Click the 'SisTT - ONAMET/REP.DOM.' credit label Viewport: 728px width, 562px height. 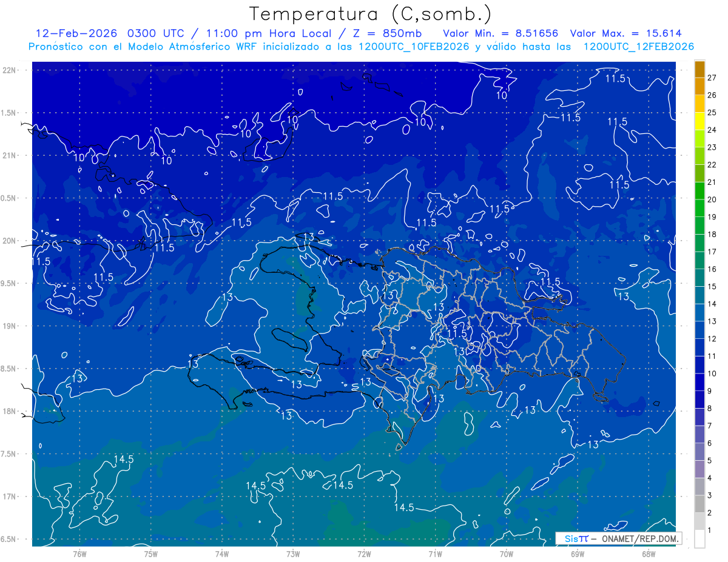point(618,538)
